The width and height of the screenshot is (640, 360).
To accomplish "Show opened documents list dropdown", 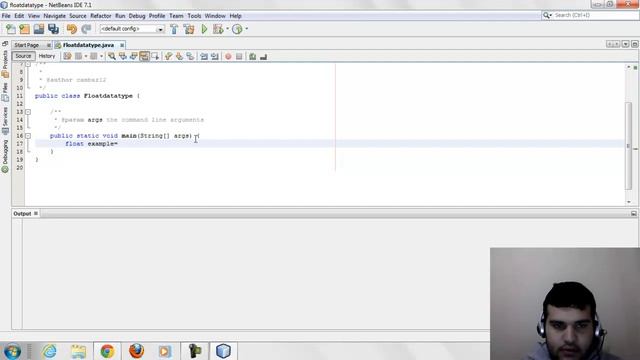I will click(x=625, y=44).
